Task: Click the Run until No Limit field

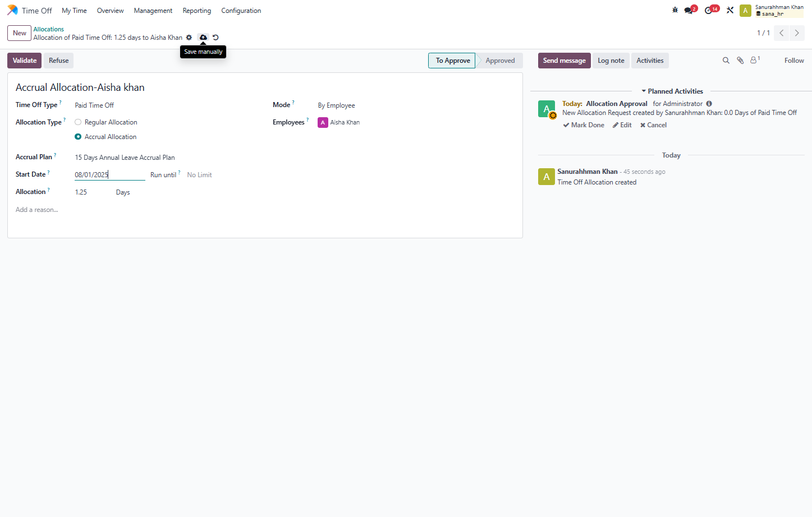Action: click(x=200, y=175)
